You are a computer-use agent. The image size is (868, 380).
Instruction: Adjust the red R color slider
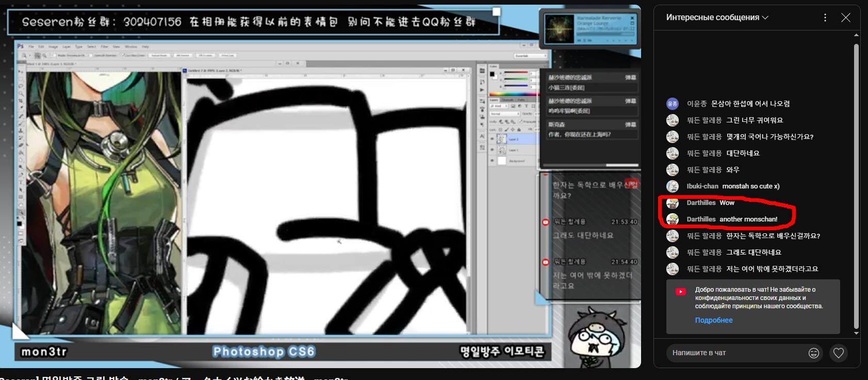click(x=516, y=72)
